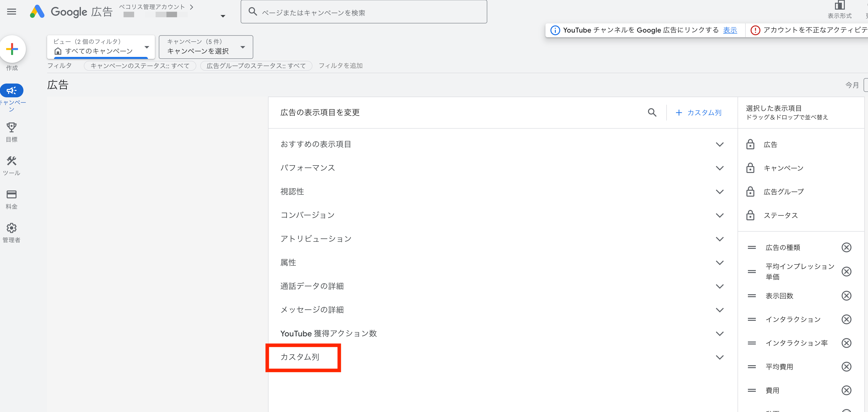
Task: Remove the 平均費用 selected column
Action: pyautogui.click(x=846, y=367)
